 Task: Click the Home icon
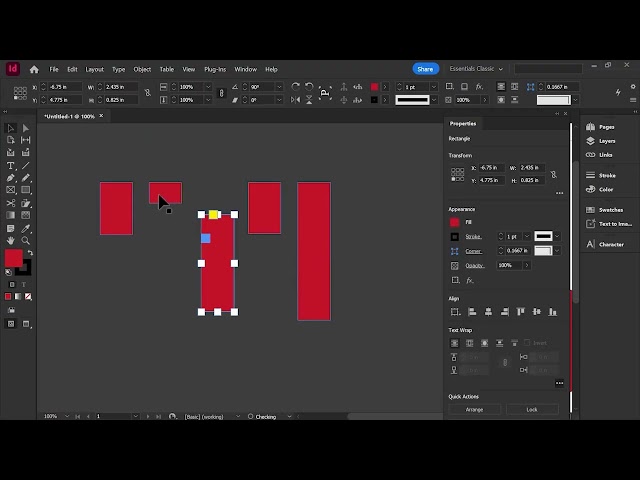(x=34, y=69)
